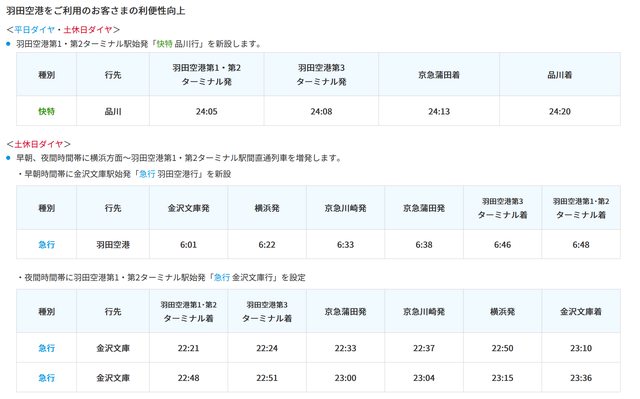640x399 pixels.
Task: Select the 24:05 departure time cell
Action: click(207, 111)
